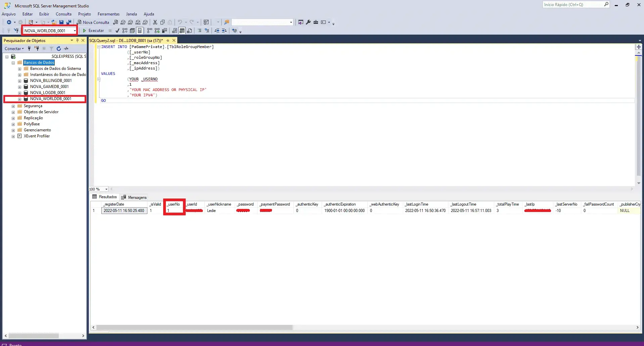Viewport: 644px width, 346px height.
Task: Increase the line indent
Action: (224, 31)
